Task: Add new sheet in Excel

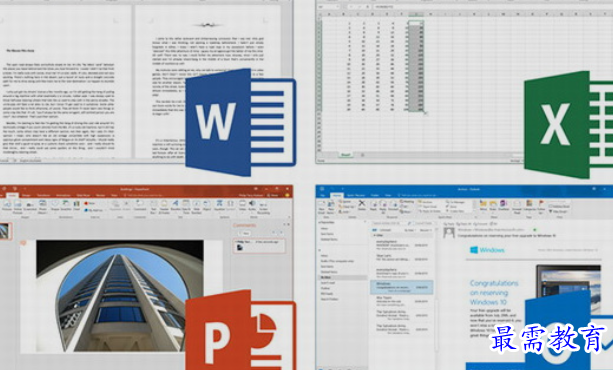Action: (362, 155)
